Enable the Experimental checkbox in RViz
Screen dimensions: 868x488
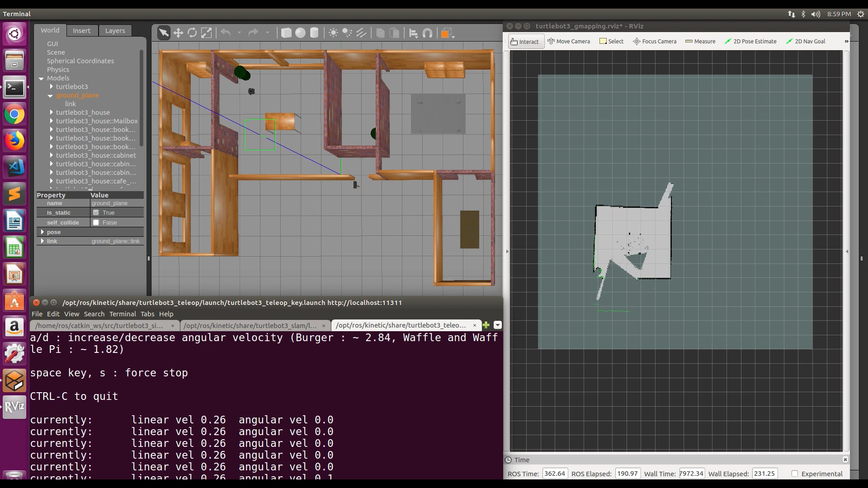[795, 474]
